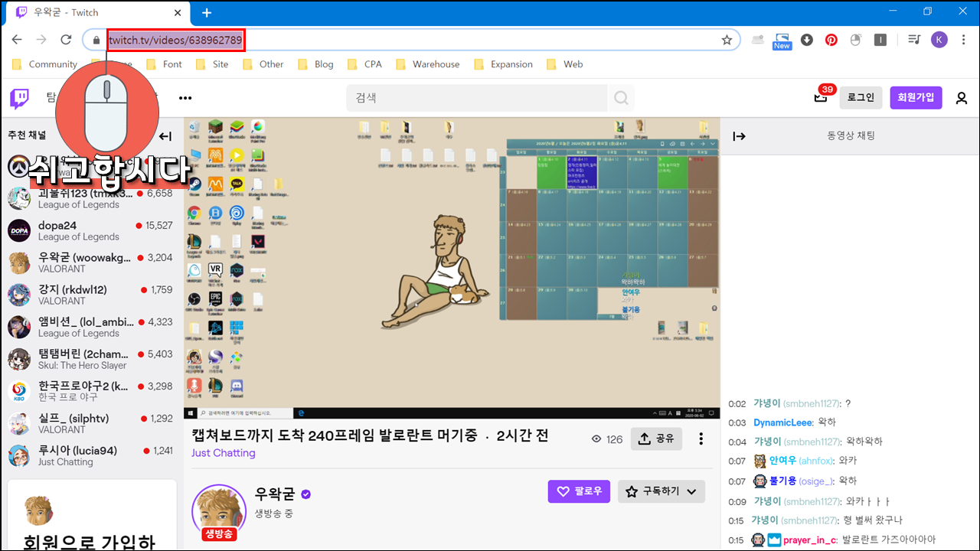Click the address bar URL twitch.tv/videos/638962789
980x551 pixels.
175,40
